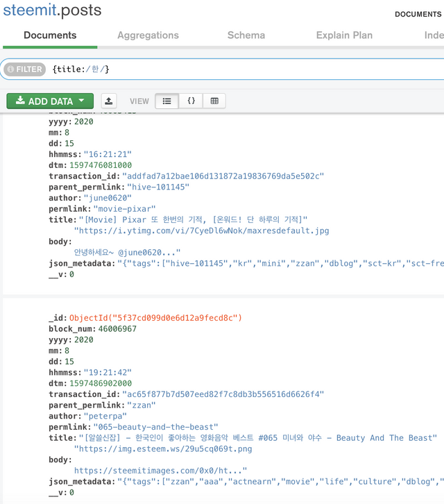Switch to List view icon
The width and height of the screenshot is (444, 504).
pyautogui.click(x=166, y=101)
